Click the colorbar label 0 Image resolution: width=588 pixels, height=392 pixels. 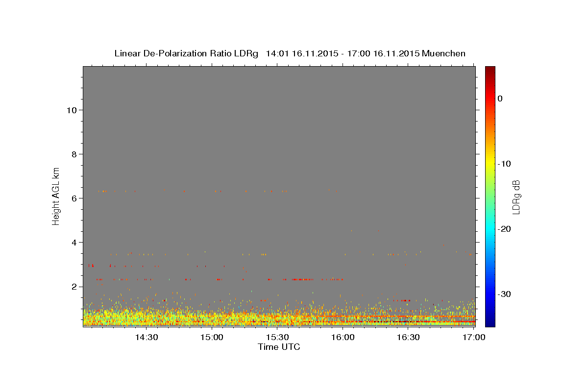pos(500,98)
